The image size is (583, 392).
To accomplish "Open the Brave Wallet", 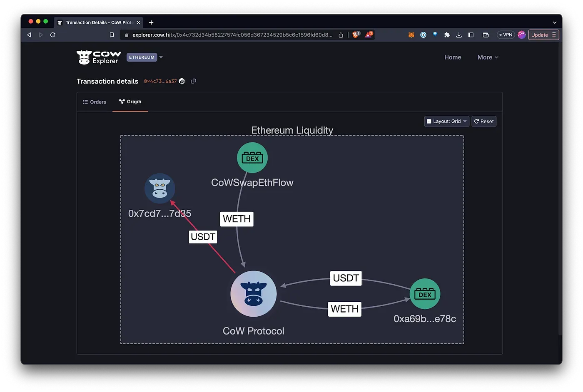I will 486,35.
